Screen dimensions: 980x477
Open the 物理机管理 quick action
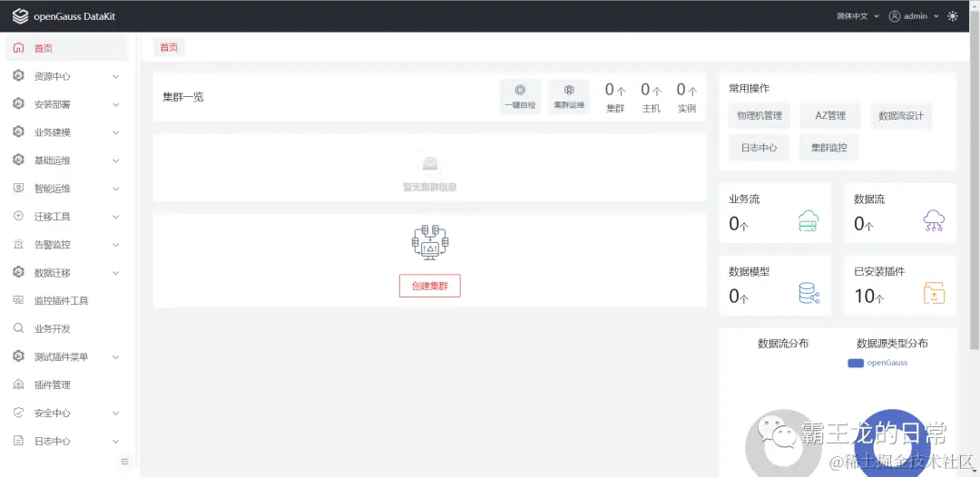(x=759, y=116)
